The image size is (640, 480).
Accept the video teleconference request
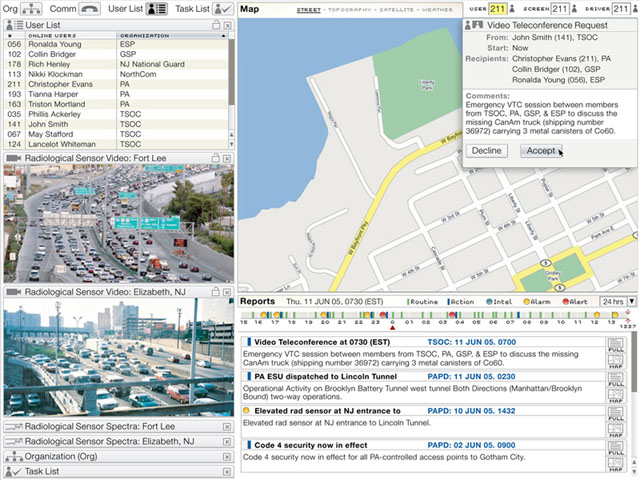click(541, 151)
